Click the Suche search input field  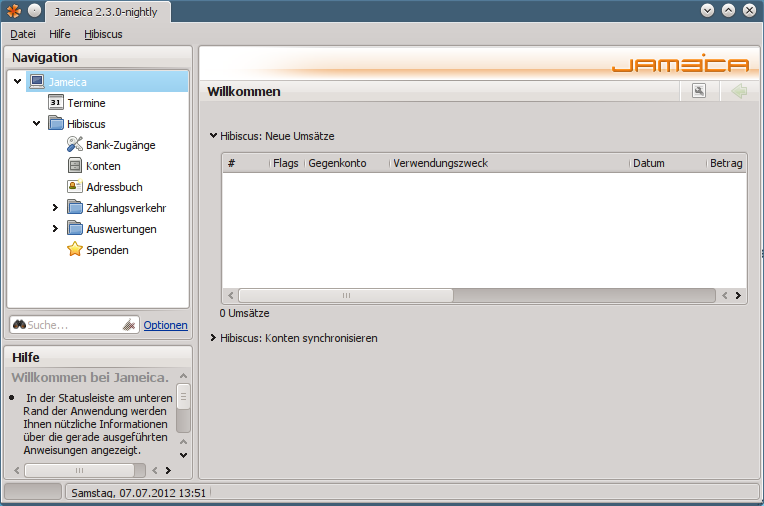pyautogui.click(x=73, y=325)
